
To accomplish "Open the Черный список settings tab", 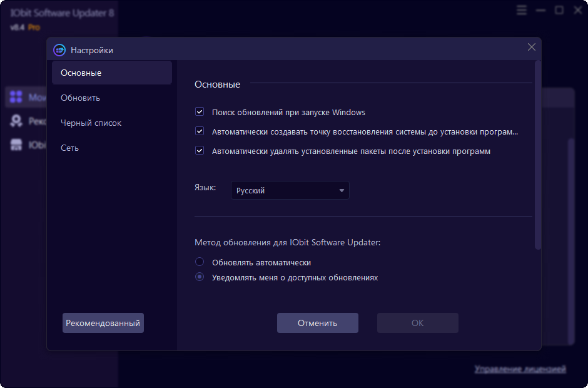I will [x=91, y=123].
